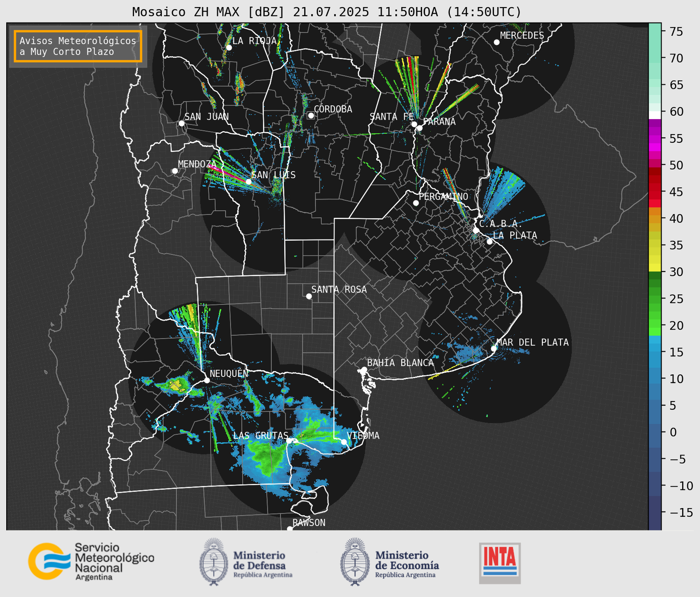Select the RAWSON city marker

[x=290, y=529]
